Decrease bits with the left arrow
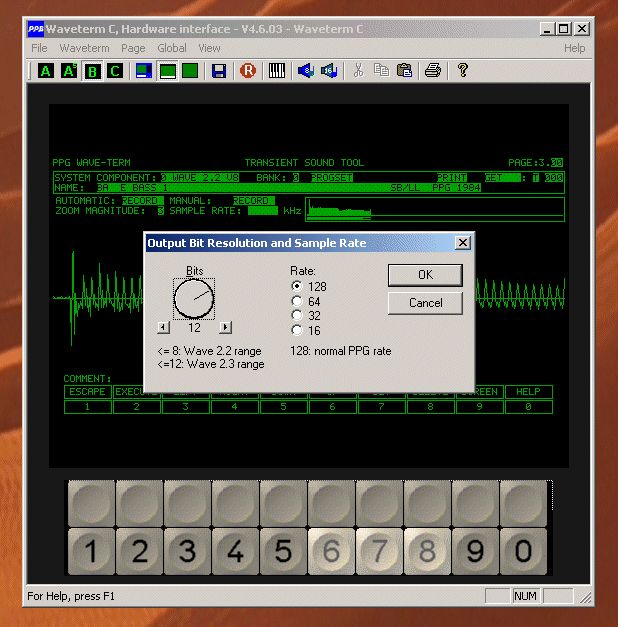This screenshot has width=618, height=627. pyautogui.click(x=163, y=327)
